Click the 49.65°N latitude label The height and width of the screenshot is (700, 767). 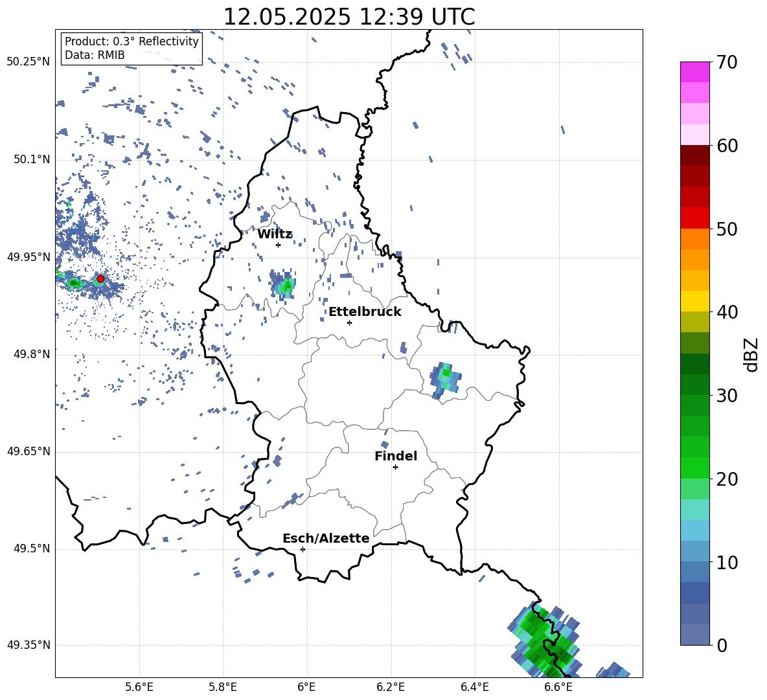29,451
